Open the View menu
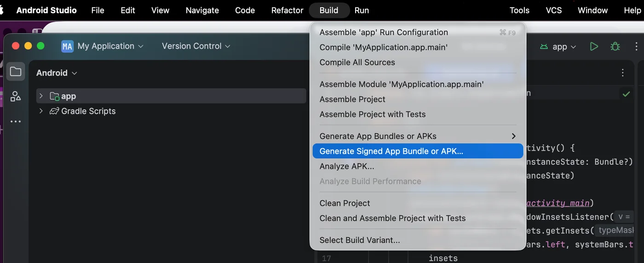This screenshot has height=263, width=644. [x=160, y=10]
